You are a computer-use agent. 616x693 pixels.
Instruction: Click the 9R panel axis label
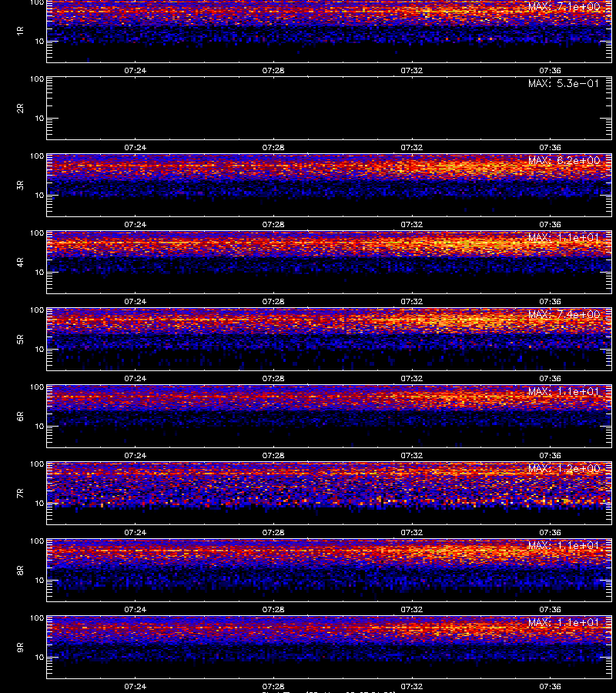click(x=20, y=648)
